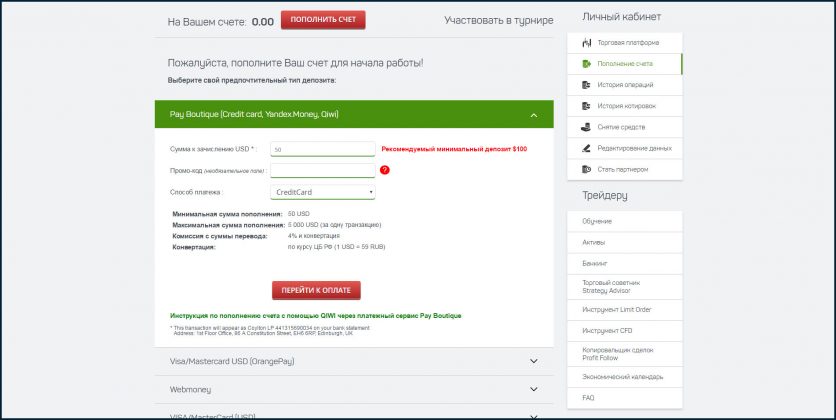Click the 5 000 USD maximum amount text
The image size is (836, 420).
(334, 225)
